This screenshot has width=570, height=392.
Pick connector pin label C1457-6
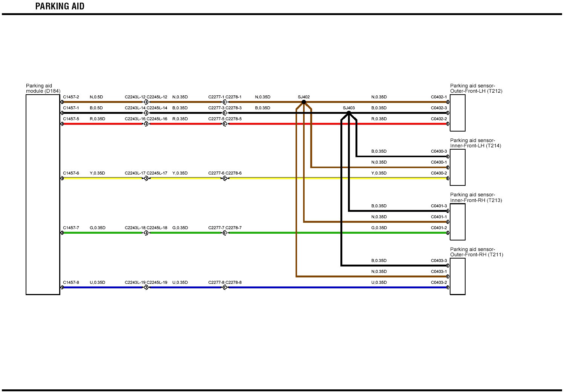[x=71, y=173]
